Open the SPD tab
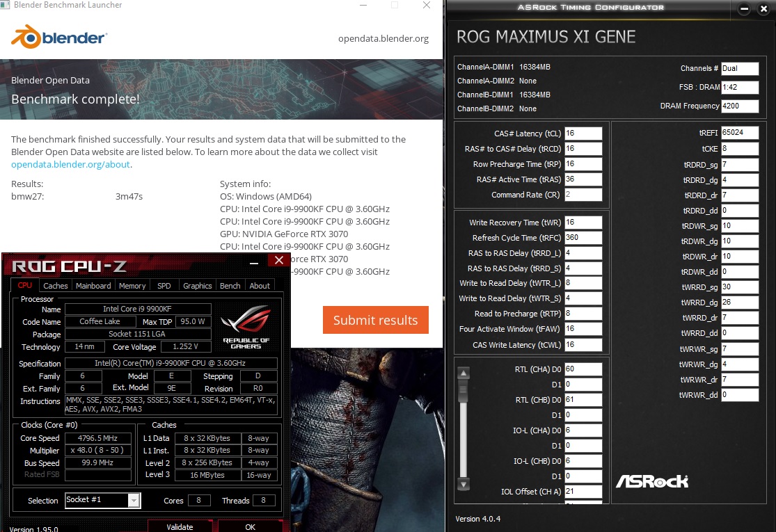Viewport: 776px width, 532px height. pos(164,286)
